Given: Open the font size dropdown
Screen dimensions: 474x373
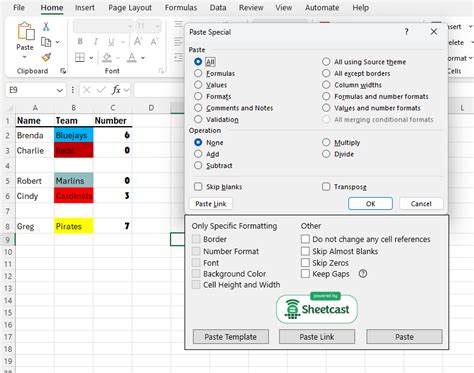Looking at the screenshot, I should tap(157, 26).
